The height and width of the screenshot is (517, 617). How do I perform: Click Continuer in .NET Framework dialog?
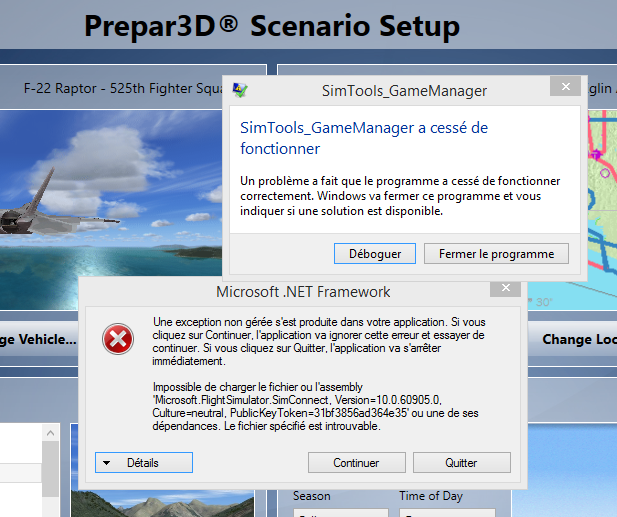pos(357,462)
